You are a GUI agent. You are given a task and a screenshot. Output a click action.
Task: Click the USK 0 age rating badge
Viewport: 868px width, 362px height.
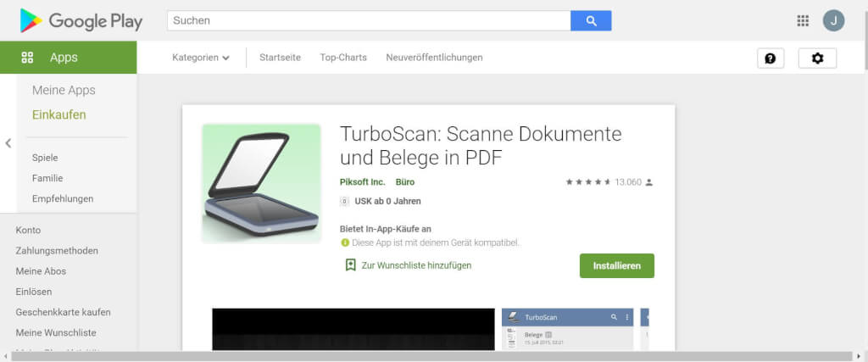(x=344, y=202)
